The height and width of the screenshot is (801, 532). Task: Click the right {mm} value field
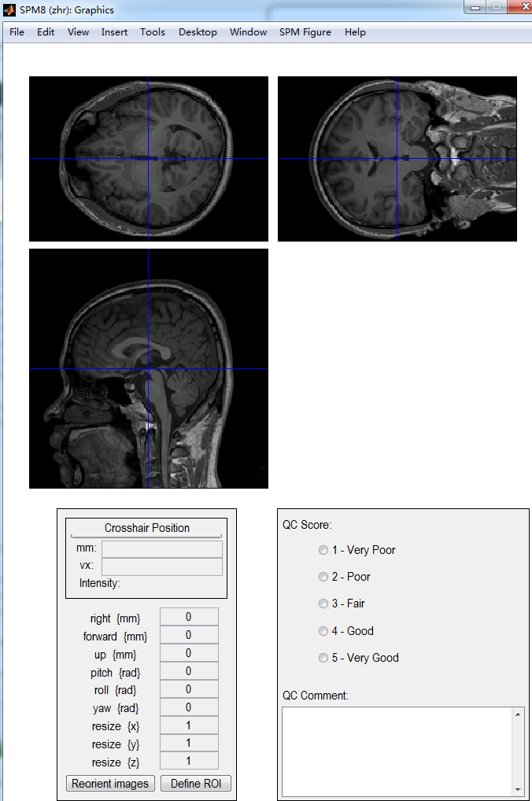(189, 617)
